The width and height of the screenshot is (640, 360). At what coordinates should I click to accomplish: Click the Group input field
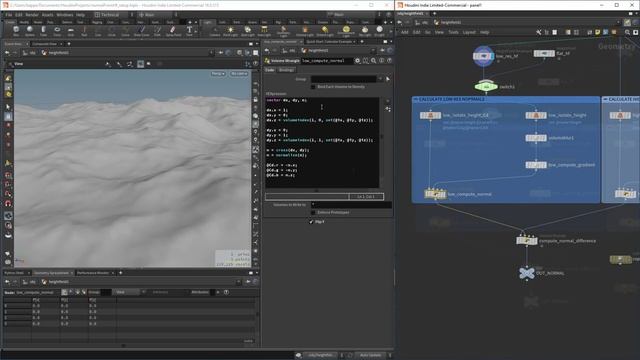pyautogui.click(x=344, y=79)
